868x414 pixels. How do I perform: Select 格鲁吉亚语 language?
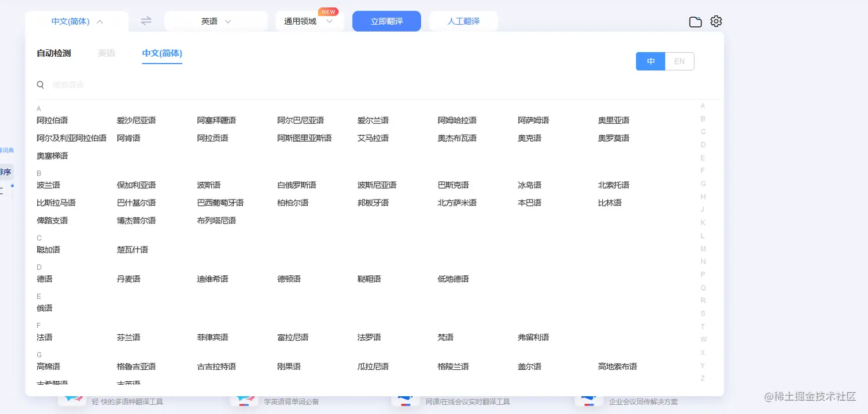tap(137, 367)
